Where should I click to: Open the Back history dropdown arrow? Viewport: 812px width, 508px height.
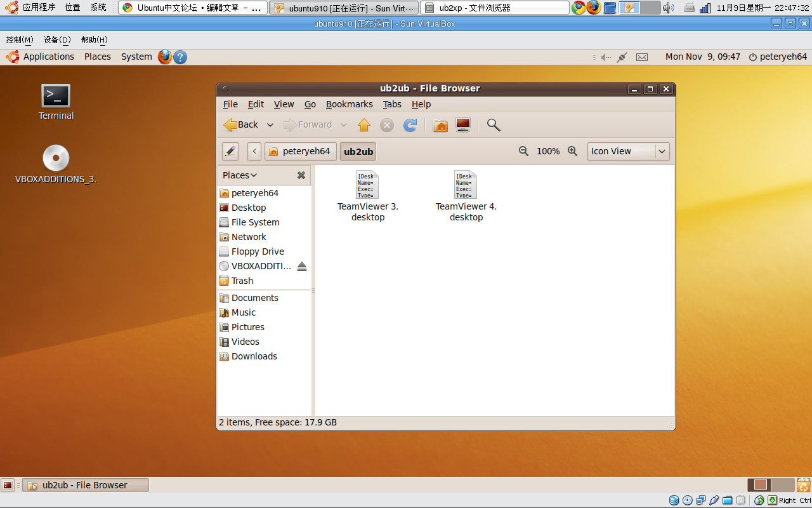270,125
